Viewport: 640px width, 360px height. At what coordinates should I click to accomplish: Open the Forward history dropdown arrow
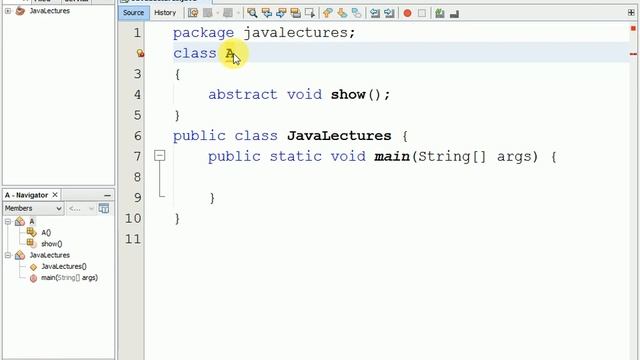(238, 13)
